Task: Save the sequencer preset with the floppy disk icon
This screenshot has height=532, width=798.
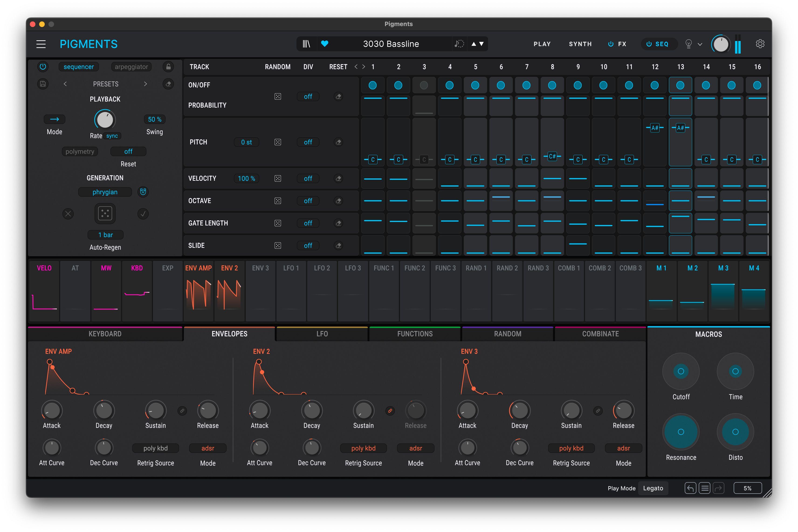Action: pyautogui.click(x=43, y=84)
